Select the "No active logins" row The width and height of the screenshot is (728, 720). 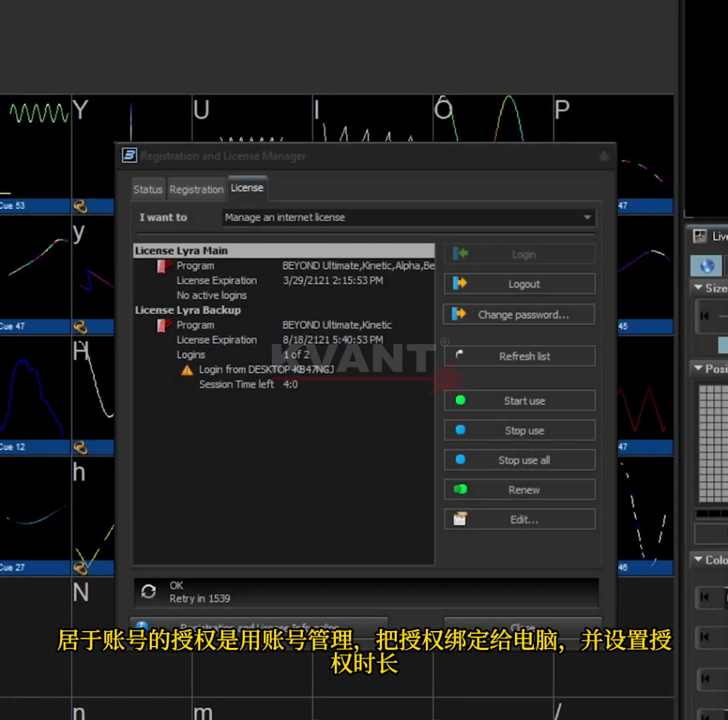point(211,295)
